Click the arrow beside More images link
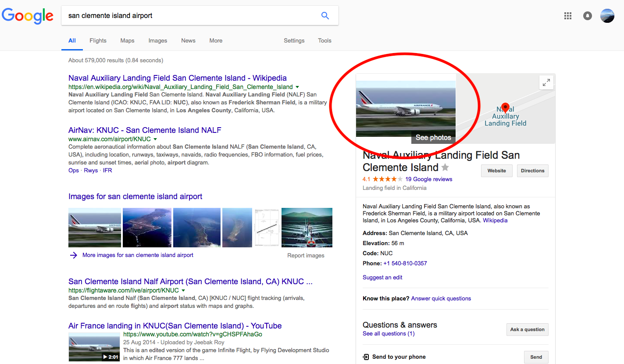The height and width of the screenshot is (364, 624). pos(73,255)
